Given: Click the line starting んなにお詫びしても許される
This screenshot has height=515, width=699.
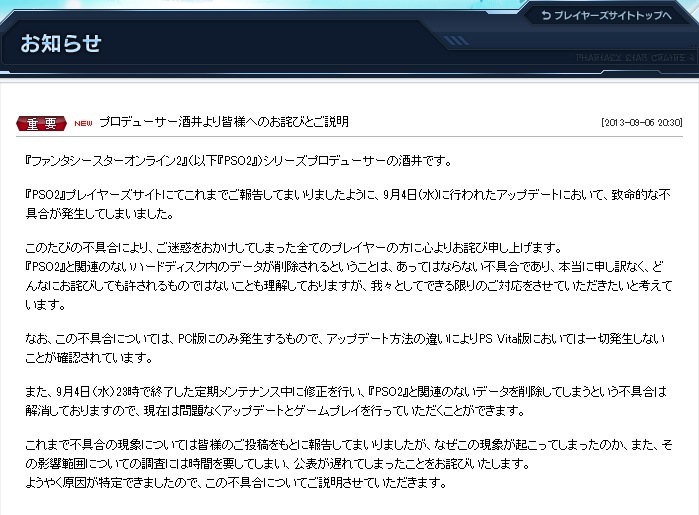Looking at the screenshot, I should [x=349, y=286].
